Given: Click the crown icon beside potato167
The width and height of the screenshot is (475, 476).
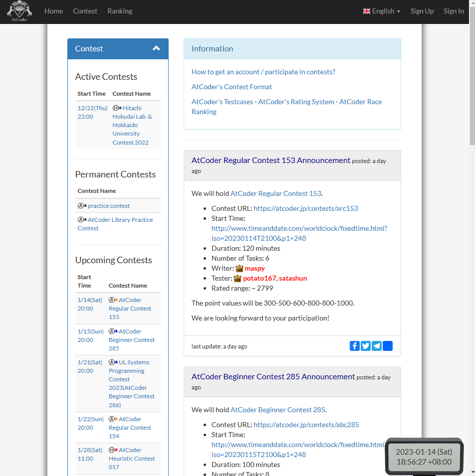Looking at the screenshot, I should point(237,279).
